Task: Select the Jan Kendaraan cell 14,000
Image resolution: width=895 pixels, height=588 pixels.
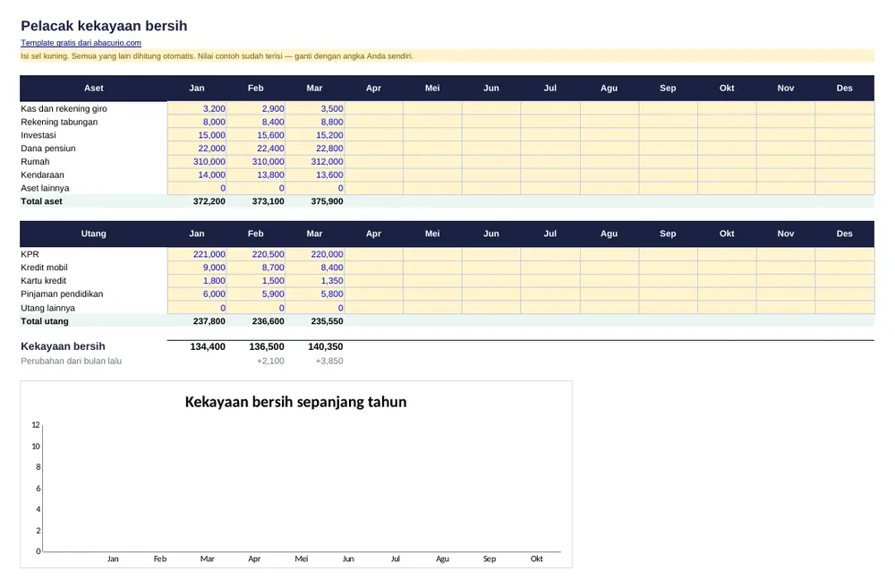Action: pos(197,175)
